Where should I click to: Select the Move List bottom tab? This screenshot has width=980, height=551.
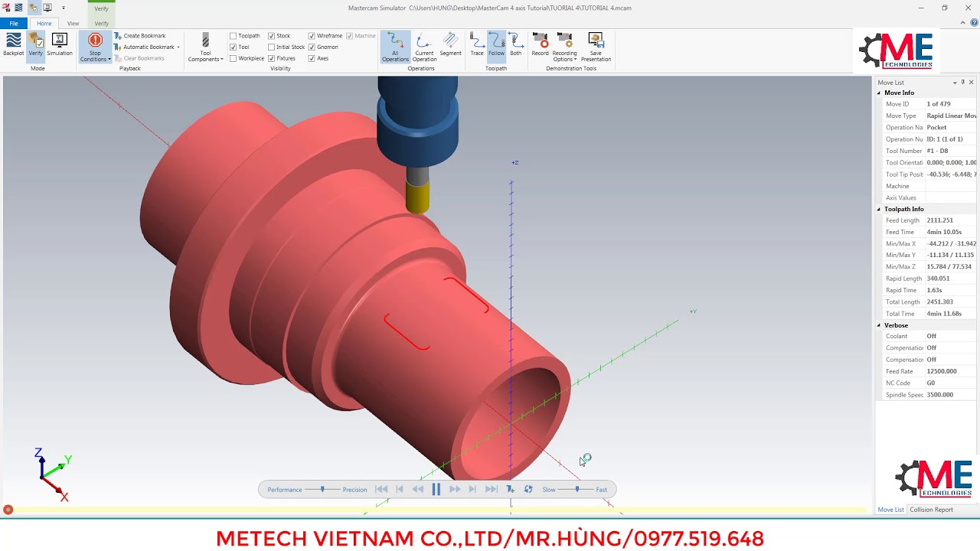[890, 510]
